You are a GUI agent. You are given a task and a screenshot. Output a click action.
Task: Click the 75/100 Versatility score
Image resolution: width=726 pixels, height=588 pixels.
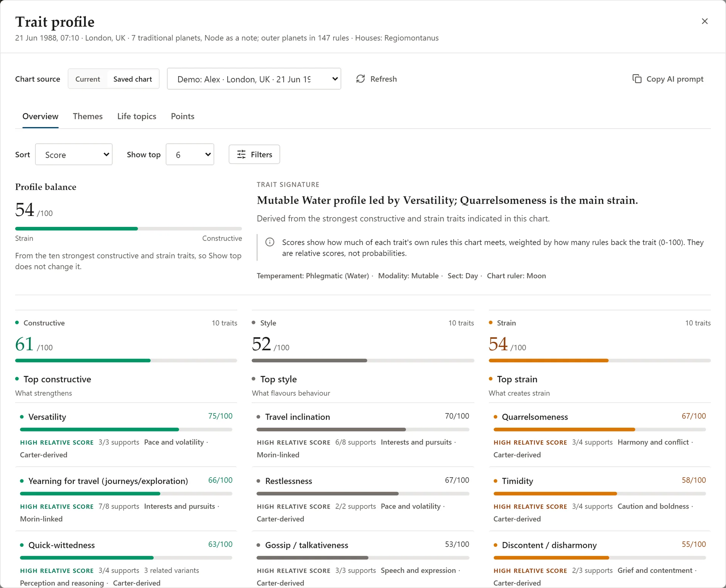[x=220, y=416]
